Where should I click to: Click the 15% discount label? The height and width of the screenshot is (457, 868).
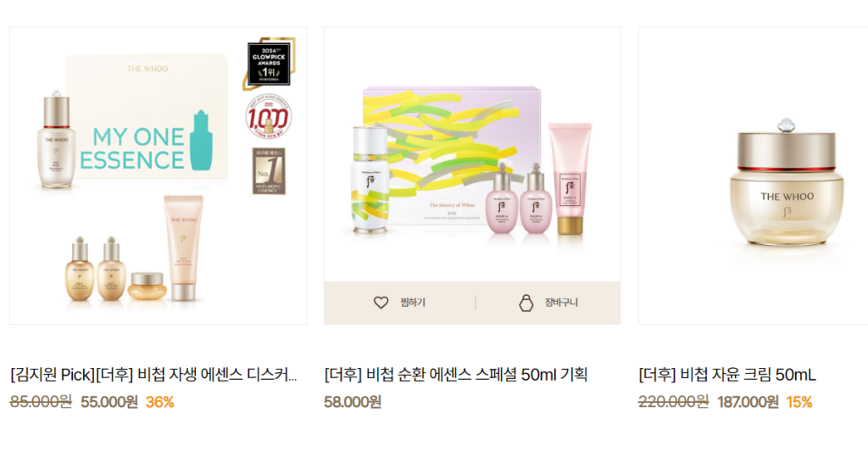799,402
